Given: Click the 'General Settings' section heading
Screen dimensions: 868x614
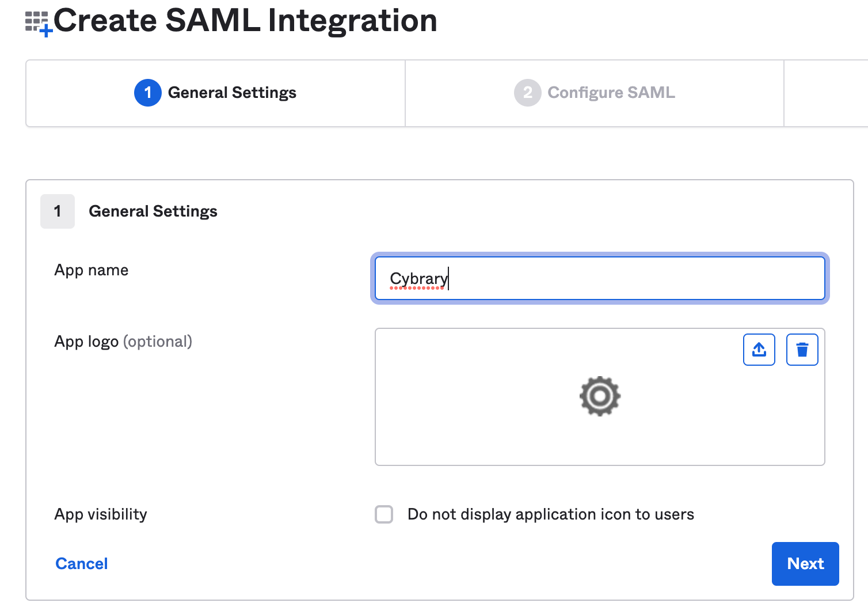Looking at the screenshot, I should pyautogui.click(x=153, y=211).
